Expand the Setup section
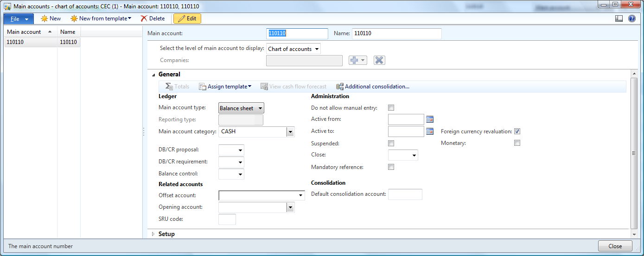The width and height of the screenshot is (644, 256). [154, 234]
